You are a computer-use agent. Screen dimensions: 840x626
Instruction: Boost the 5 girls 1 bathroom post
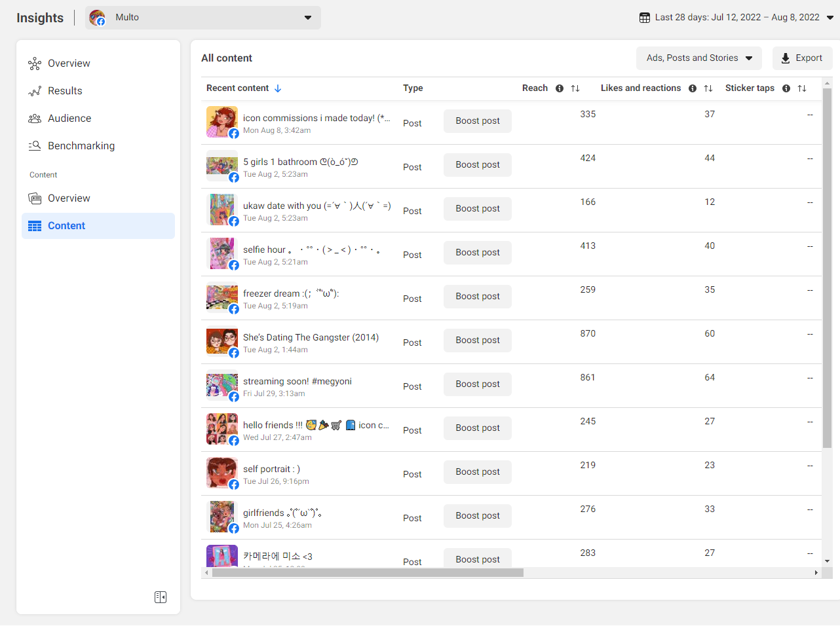pos(478,165)
